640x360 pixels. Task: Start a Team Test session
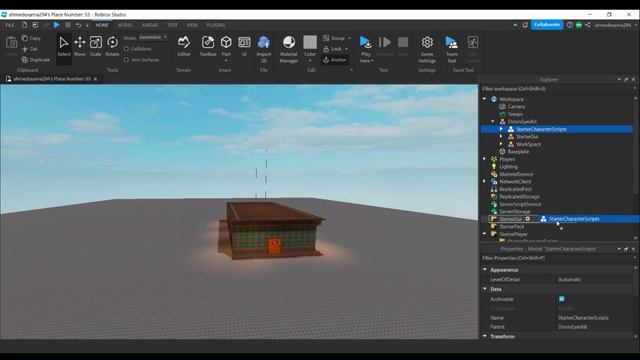click(451, 49)
